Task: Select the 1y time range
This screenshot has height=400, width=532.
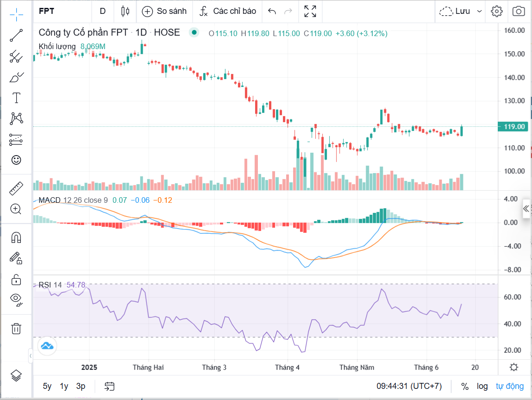Action: tap(64, 386)
